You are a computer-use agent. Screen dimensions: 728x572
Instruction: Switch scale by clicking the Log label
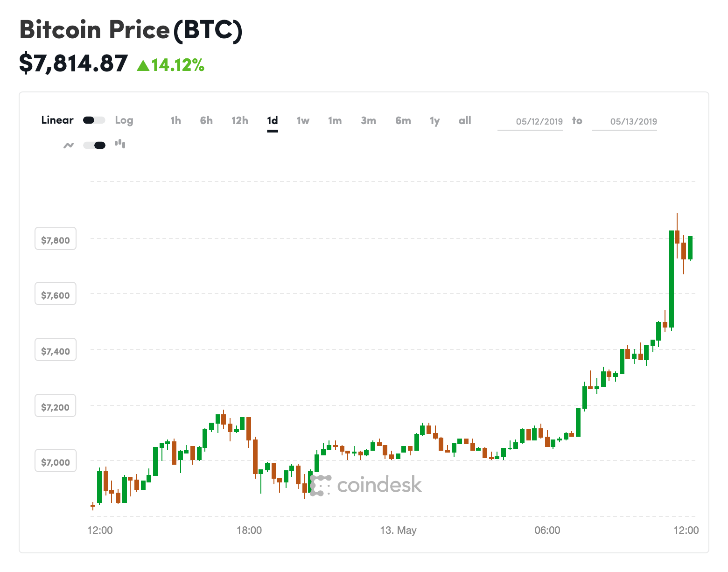(x=124, y=120)
